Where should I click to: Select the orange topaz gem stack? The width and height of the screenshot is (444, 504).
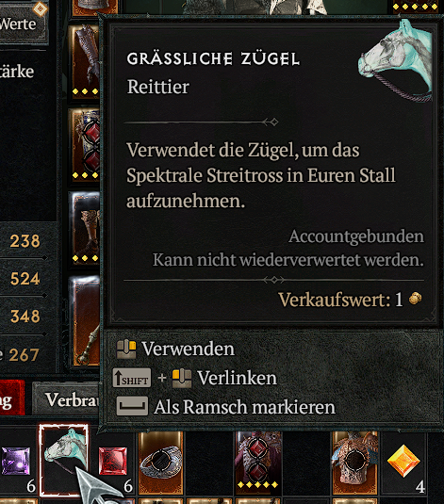click(403, 462)
